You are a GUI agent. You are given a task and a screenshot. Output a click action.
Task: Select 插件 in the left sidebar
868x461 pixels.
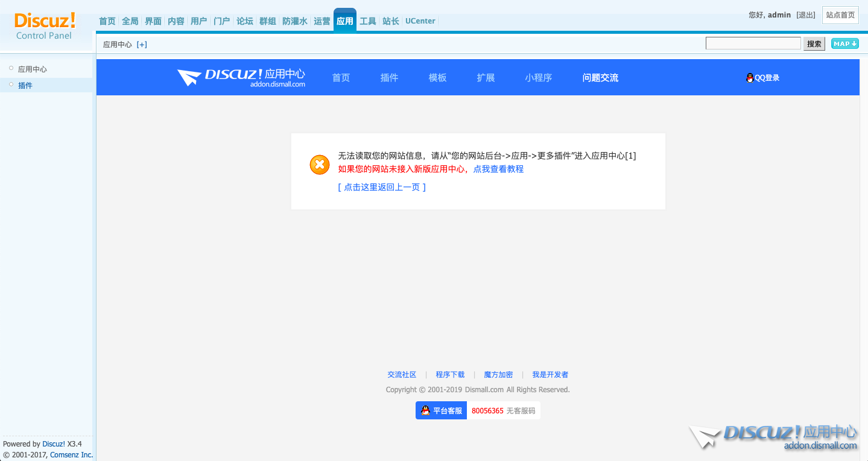point(25,86)
